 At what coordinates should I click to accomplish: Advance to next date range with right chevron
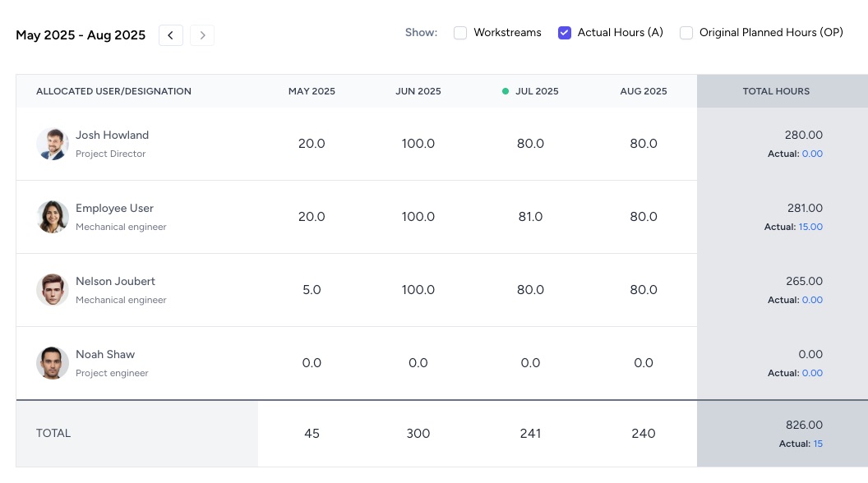[202, 35]
